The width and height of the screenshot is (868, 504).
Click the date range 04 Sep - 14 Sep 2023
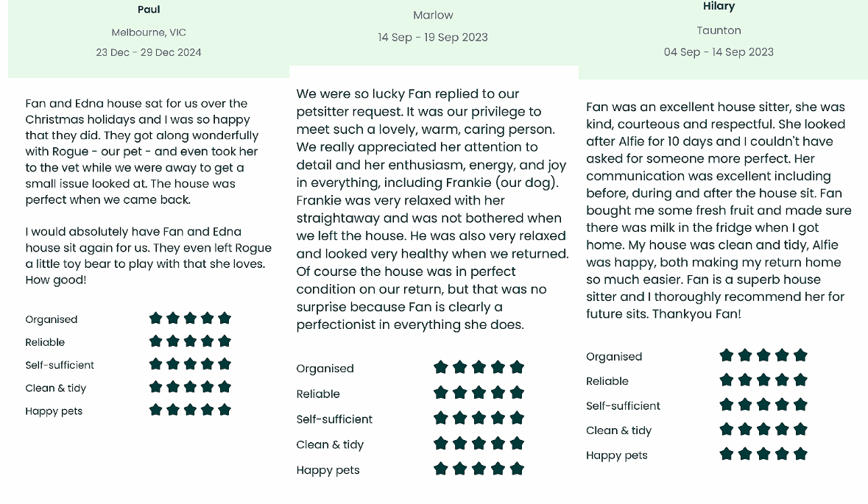point(719,52)
